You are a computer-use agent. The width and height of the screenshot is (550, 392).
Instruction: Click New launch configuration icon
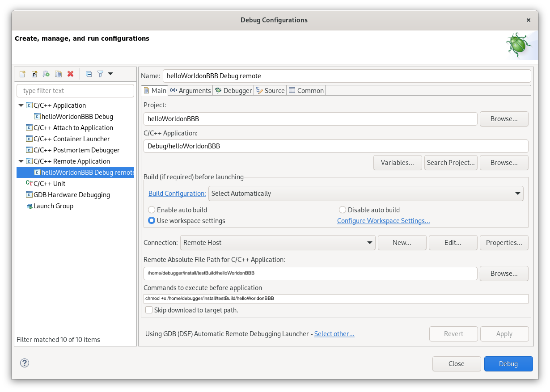(22, 74)
